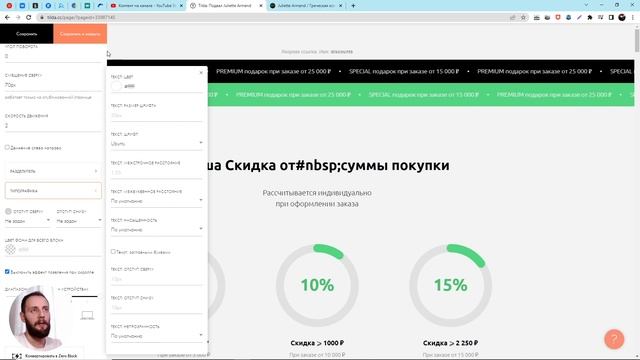Click the 'Скидка > 1000 ₽' caption

coord(317,343)
